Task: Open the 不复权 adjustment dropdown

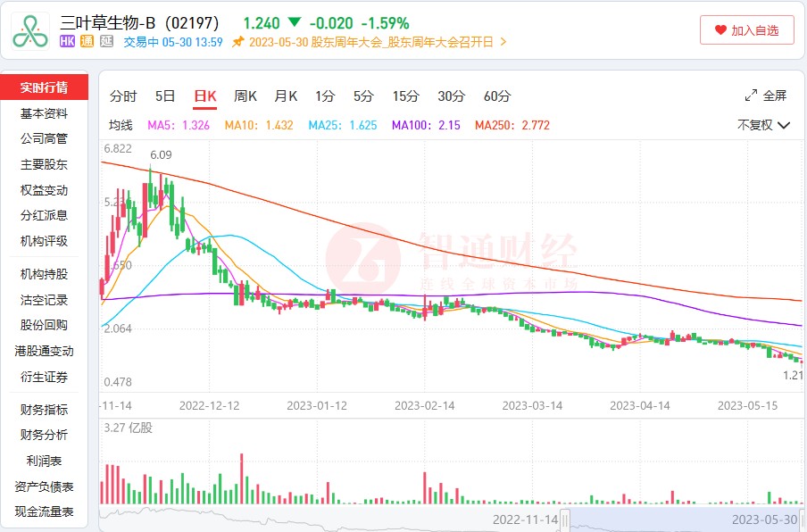Action: point(763,126)
